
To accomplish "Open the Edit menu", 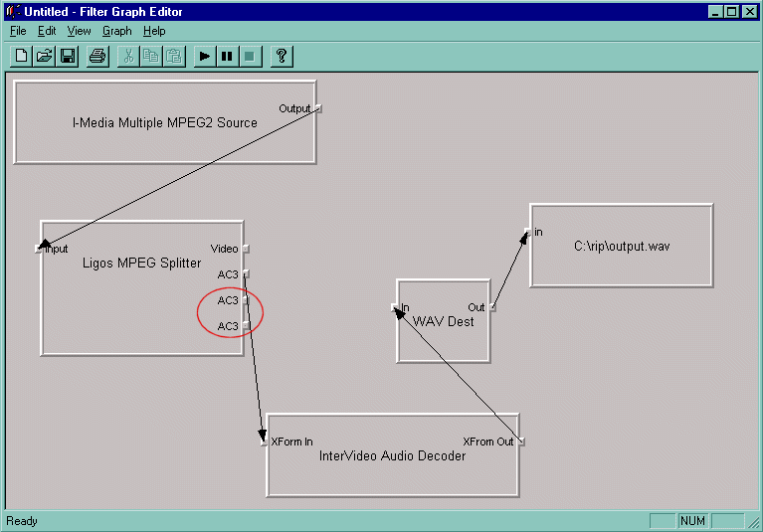I will pyautogui.click(x=47, y=31).
